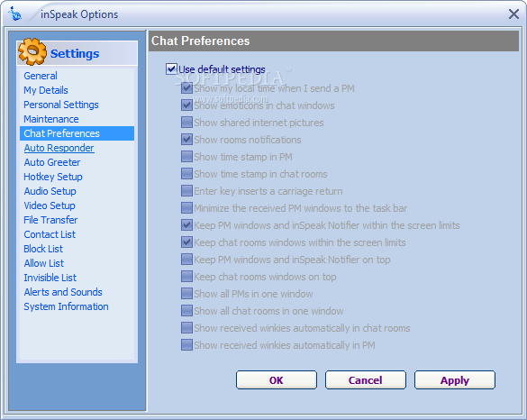Open File Transfer settings

(50, 220)
